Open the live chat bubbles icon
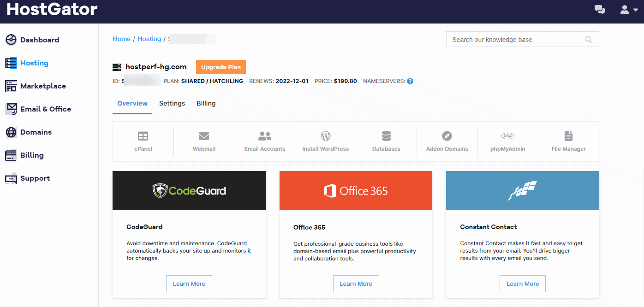This screenshot has width=644, height=307. (x=600, y=10)
